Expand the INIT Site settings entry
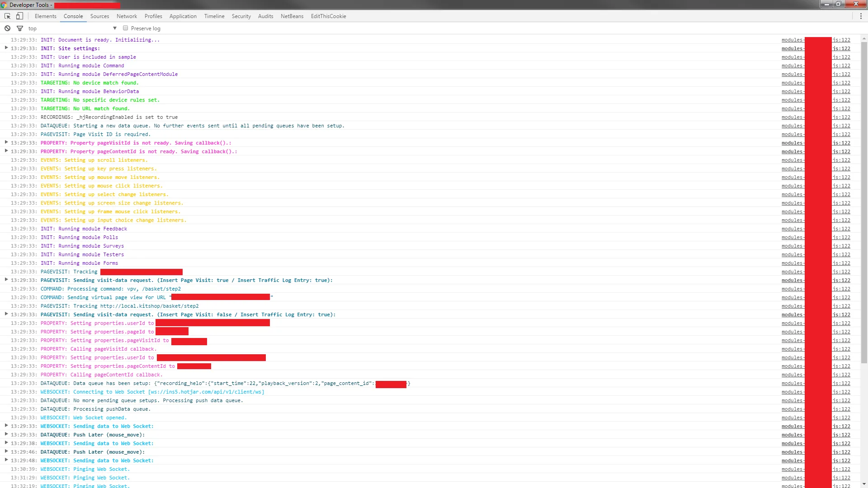 (x=6, y=48)
